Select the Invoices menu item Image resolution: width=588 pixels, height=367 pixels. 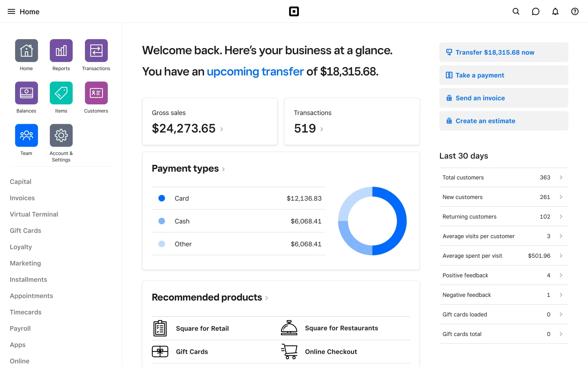(x=22, y=197)
